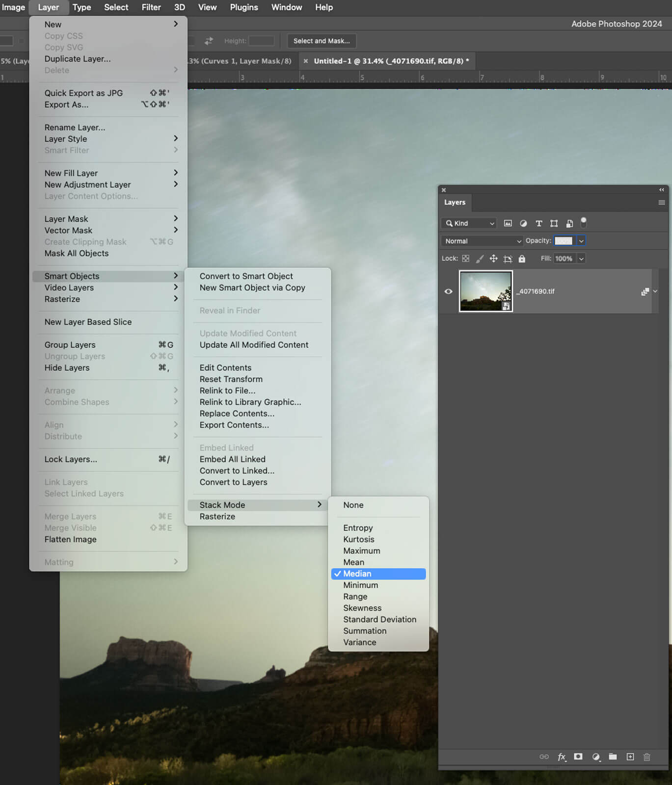Select Convert to Smart Object menu item

point(246,276)
